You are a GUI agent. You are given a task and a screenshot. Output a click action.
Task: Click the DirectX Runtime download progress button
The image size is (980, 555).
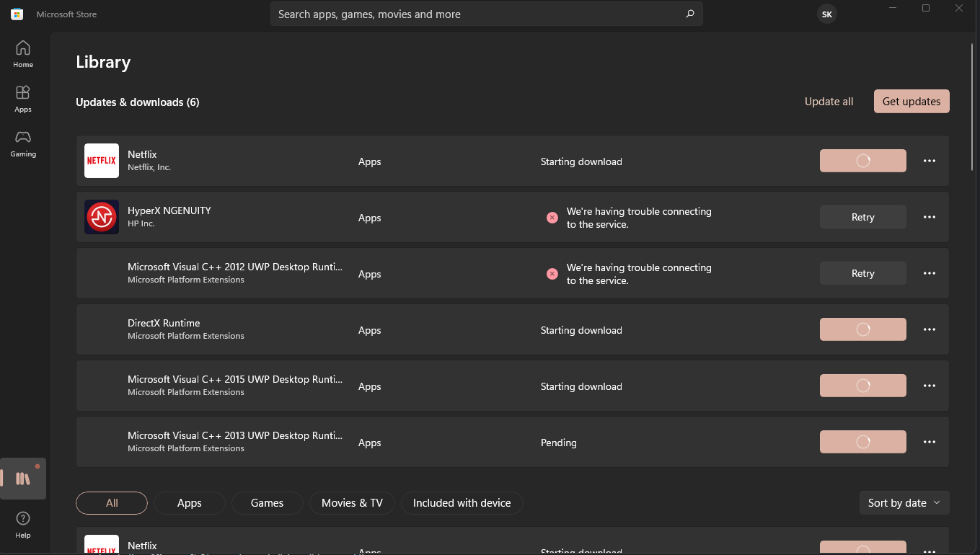(863, 329)
